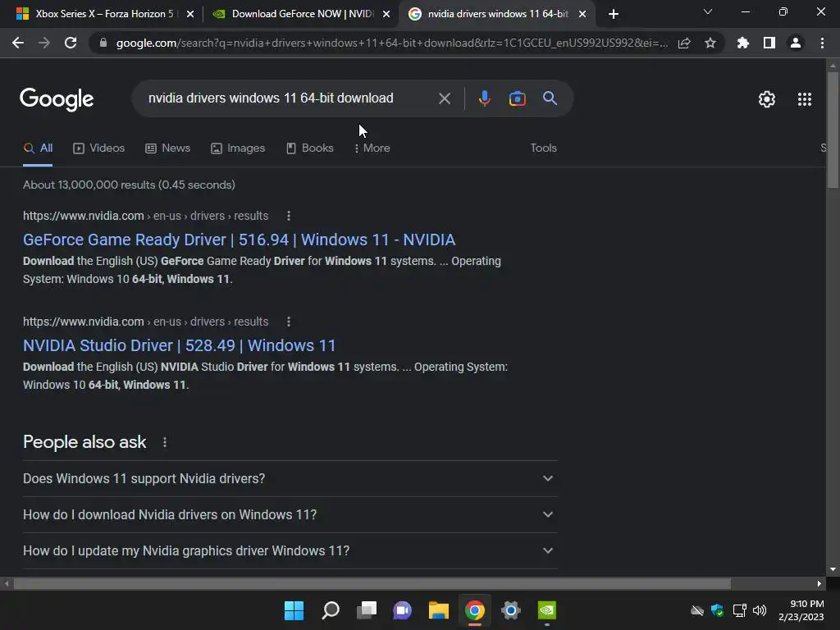Start voice search microphone
Viewport: 840px width, 630px height.
click(x=484, y=98)
